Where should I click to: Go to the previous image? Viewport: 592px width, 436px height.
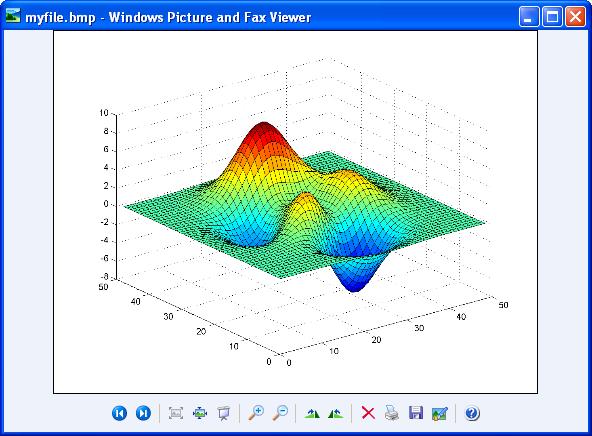pyautogui.click(x=119, y=413)
